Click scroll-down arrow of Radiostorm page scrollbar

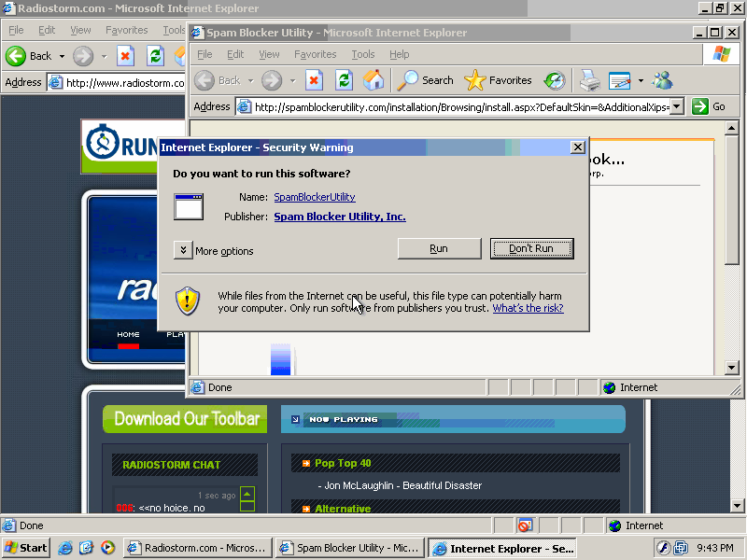tap(737, 506)
